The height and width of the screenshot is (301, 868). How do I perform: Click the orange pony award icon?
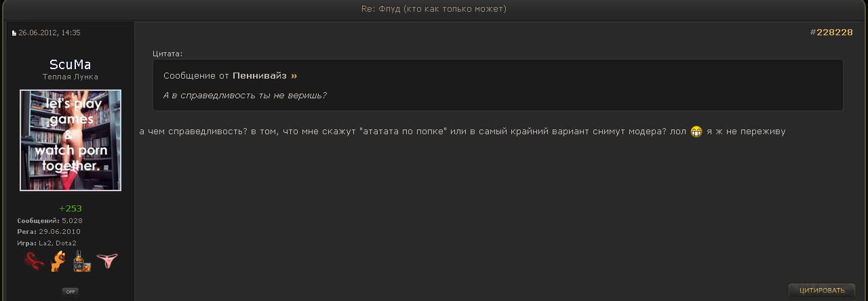[x=58, y=261]
